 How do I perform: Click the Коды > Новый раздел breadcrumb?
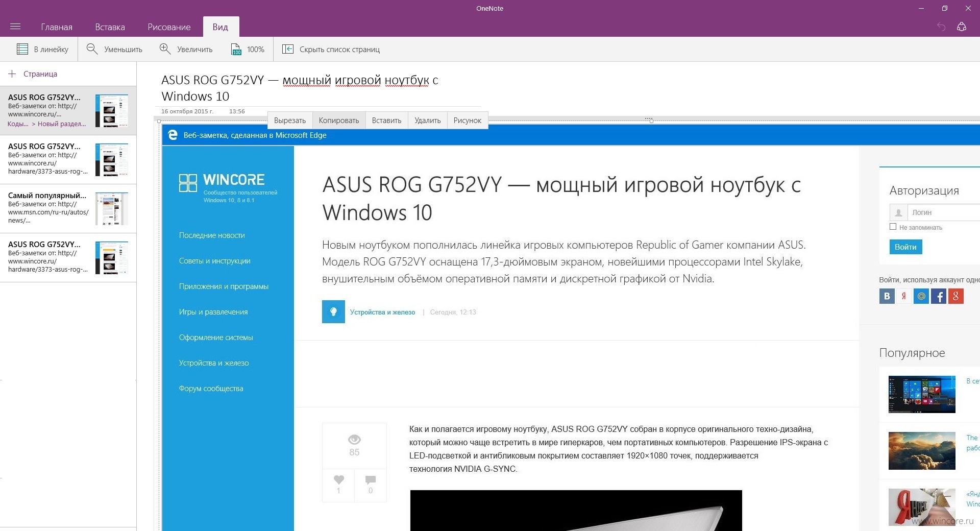[x=46, y=124]
